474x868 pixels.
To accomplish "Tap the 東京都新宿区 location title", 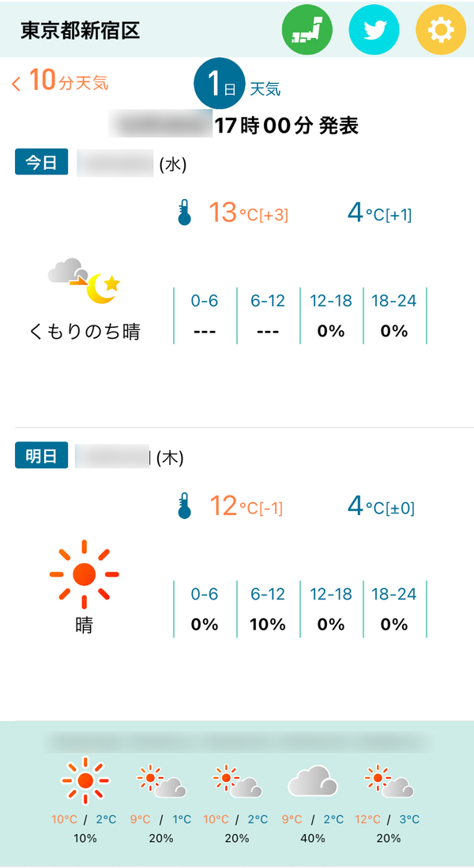I will (81, 31).
